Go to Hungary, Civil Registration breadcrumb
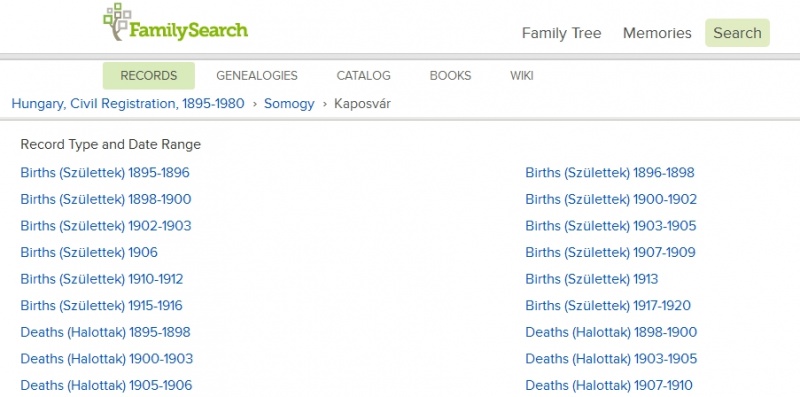Viewport: 800px width, 397px height. click(x=128, y=104)
